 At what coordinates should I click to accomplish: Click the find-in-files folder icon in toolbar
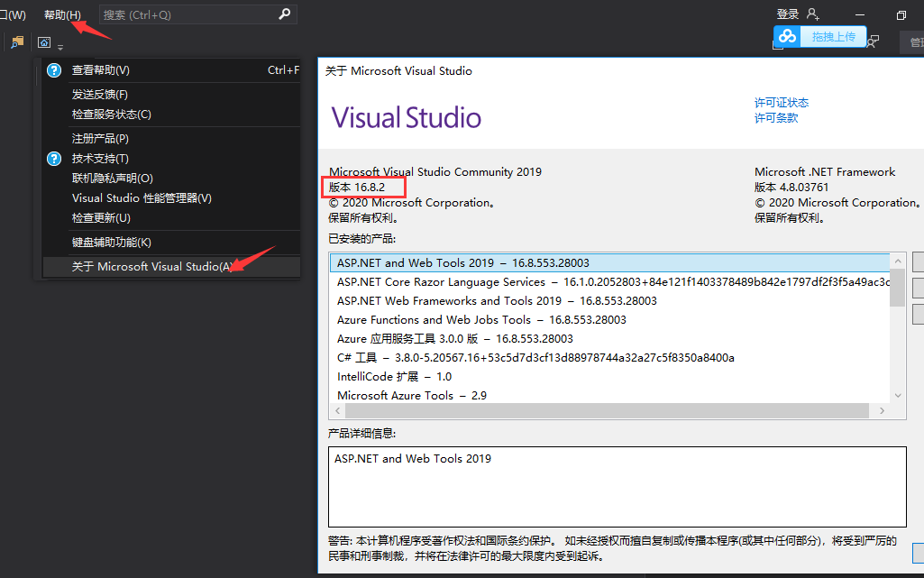point(17,41)
